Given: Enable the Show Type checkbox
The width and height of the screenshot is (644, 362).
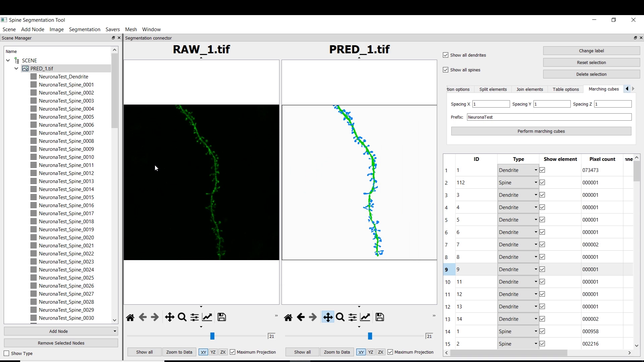Looking at the screenshot, I should tap(6, 353).
